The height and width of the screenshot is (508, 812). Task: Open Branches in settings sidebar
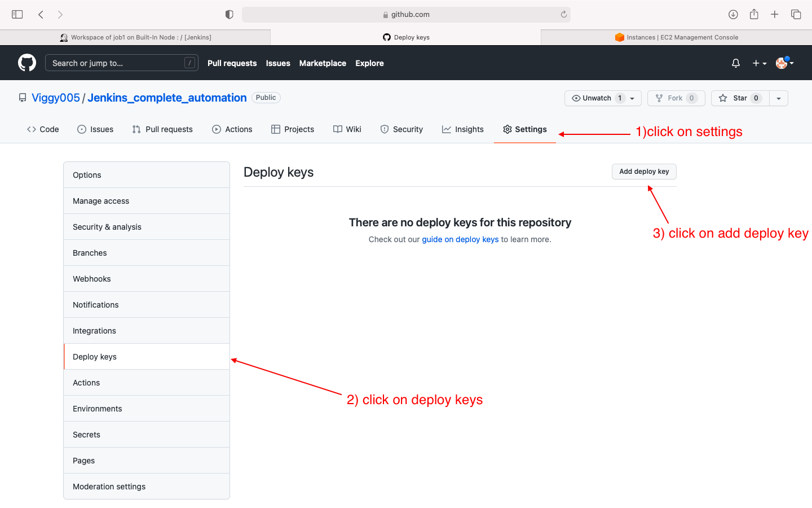(x=147, y=253)
